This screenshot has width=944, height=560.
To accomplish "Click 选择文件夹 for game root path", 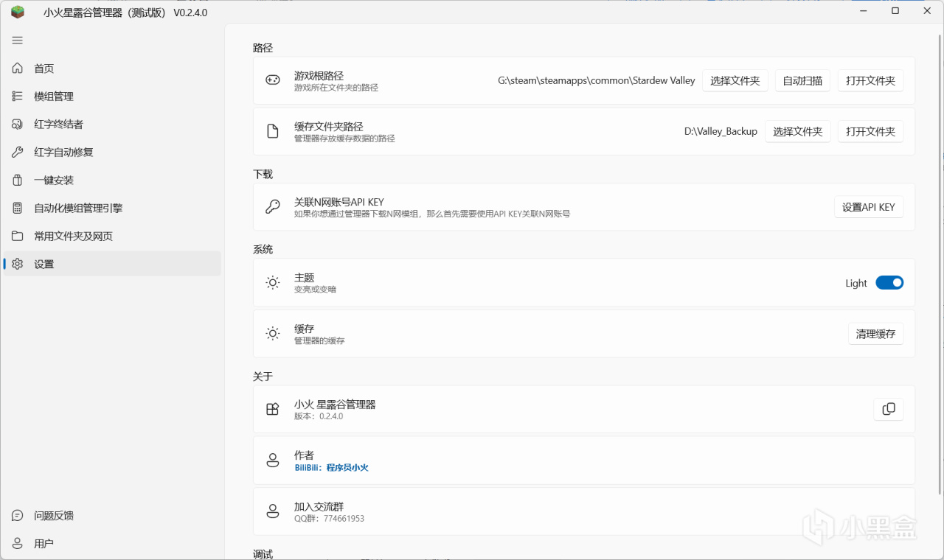I will point(735,80).
